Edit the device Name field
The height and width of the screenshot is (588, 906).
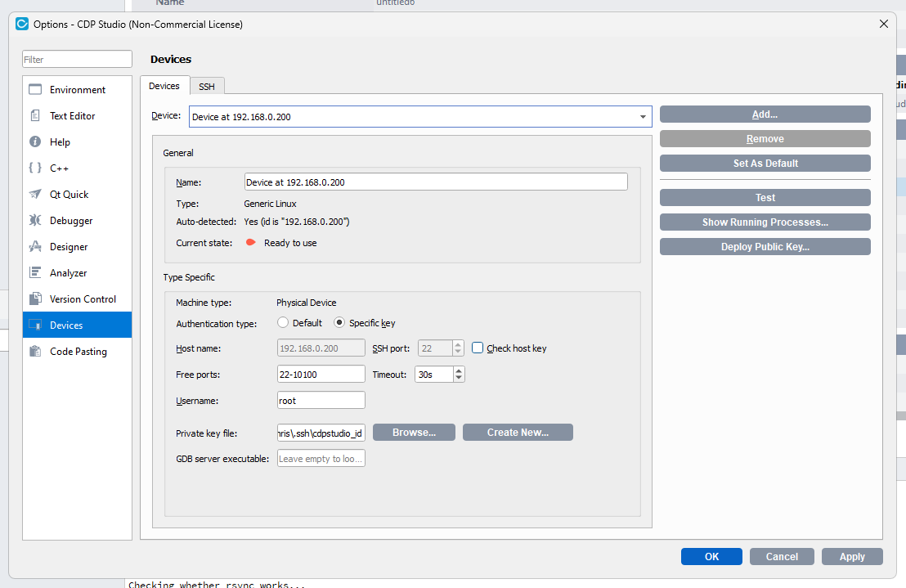click(x=436, y=182)
